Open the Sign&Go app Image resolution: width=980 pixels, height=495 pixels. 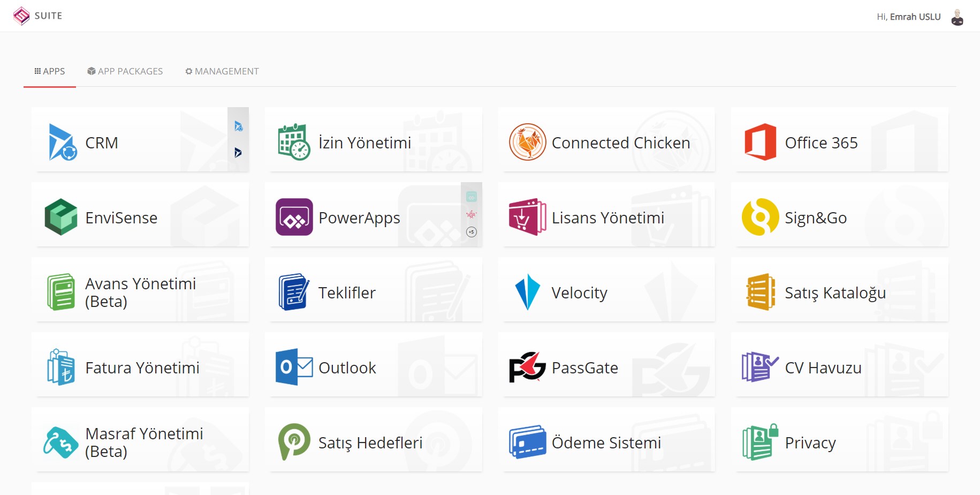pos(840,214)
